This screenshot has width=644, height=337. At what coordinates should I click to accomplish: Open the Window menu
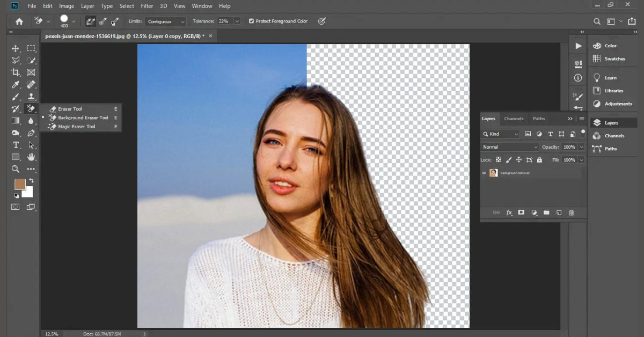coord(202,6)
